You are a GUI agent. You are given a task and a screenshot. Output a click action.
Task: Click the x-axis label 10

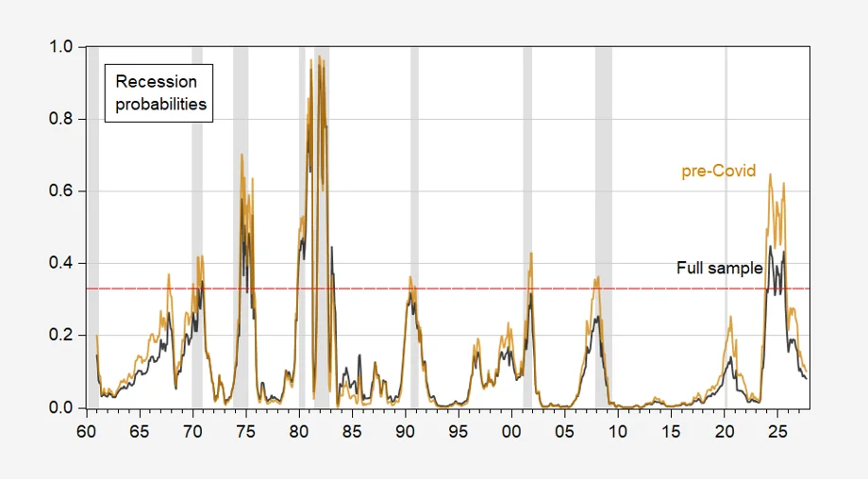click(x=618, y=432)
